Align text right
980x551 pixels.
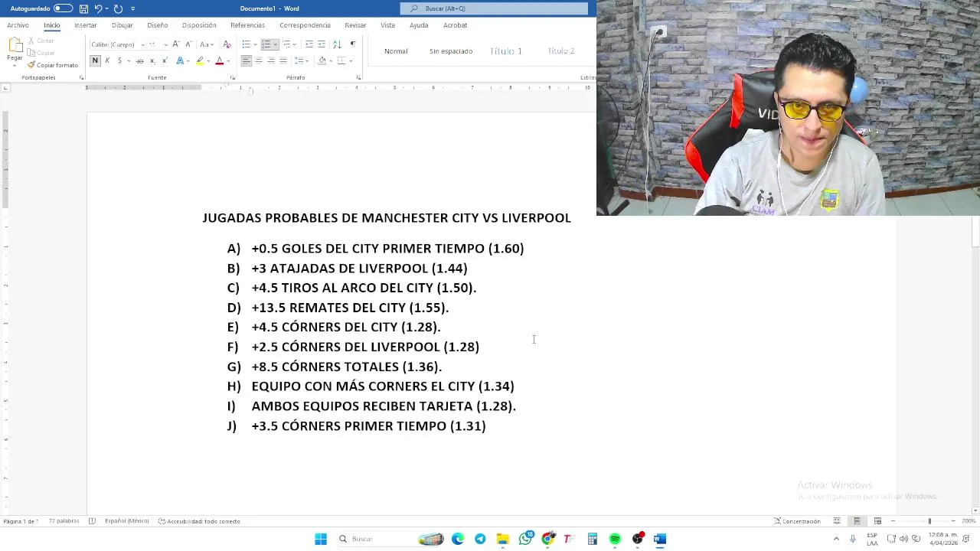pos(271,60)
